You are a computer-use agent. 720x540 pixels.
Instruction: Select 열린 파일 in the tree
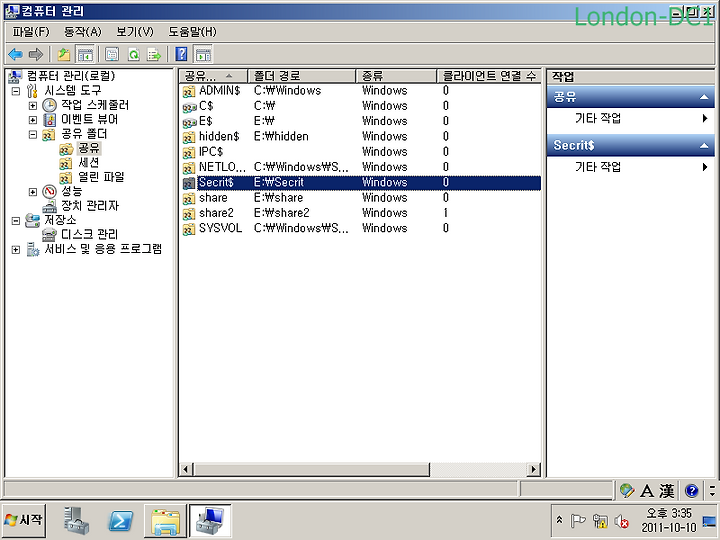point(101,177)
